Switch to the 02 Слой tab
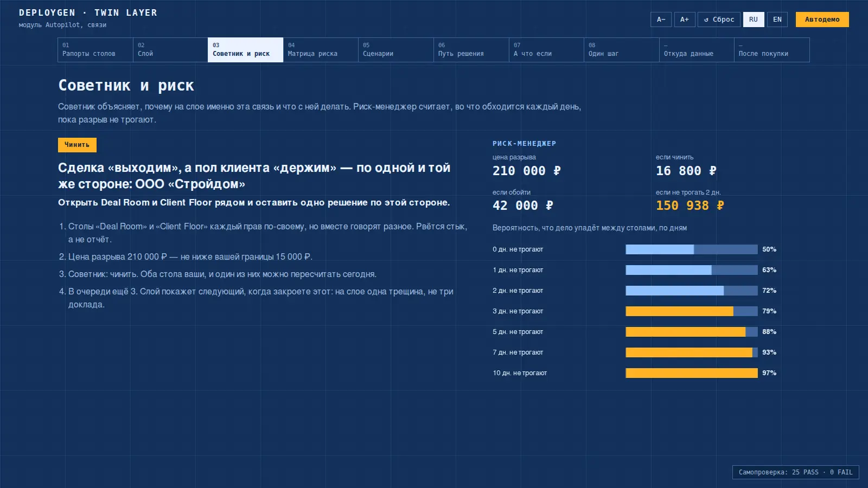868x488 pixels. pyautogui.click(x=170, y=50)
